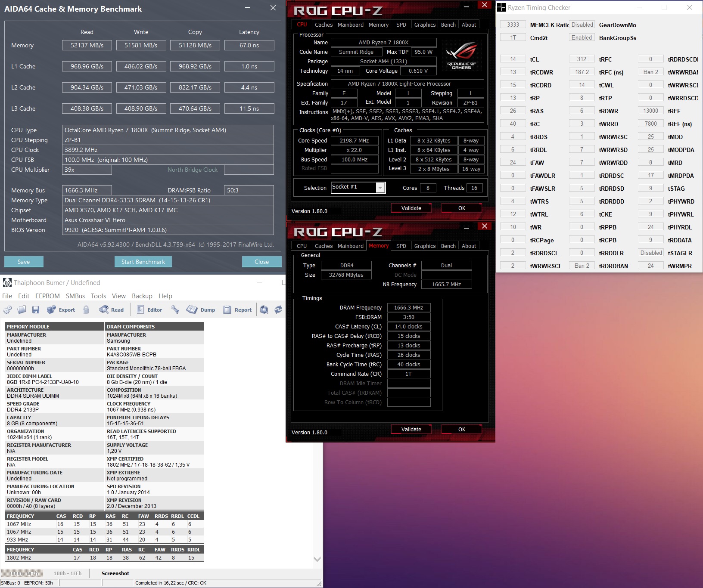This screenshot has height=588, width=703.
Task: Open the SMBus menu in Thaiphoon Burner
Action: (75, 296)
